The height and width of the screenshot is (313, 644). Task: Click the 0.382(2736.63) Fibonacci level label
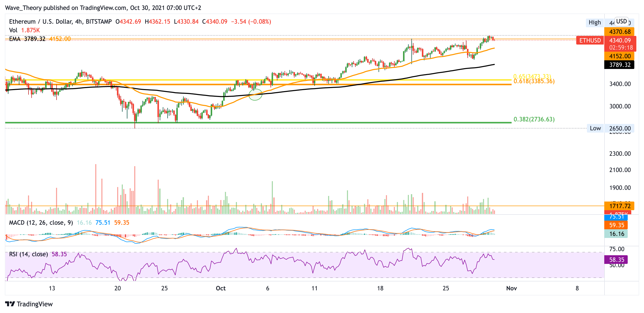coord(534,119)
